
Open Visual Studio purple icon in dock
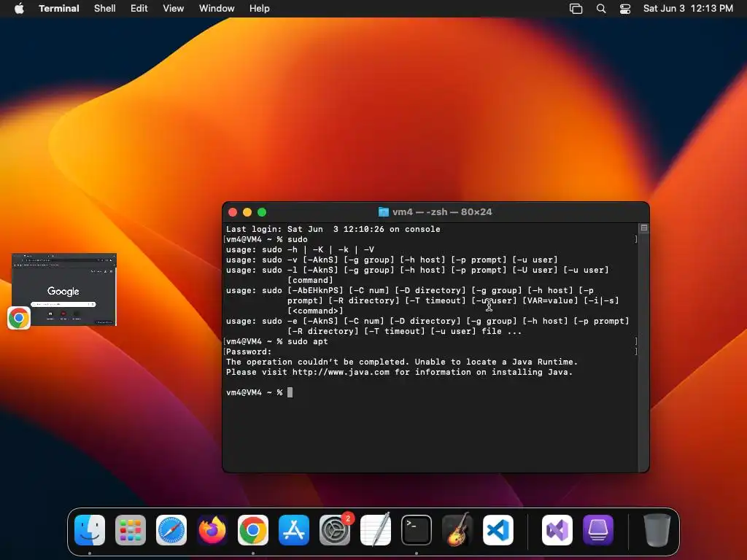point(557,530)
